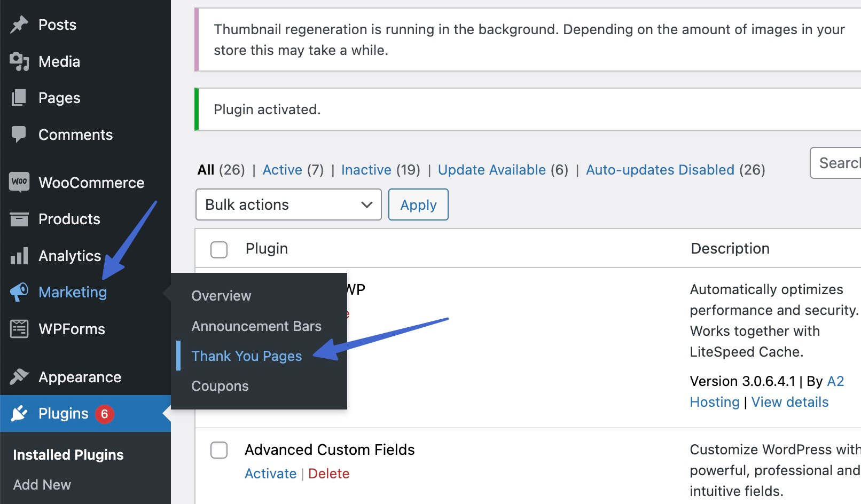Click the Posts pushpin icon
Viewport: 861px width, 504px height.
(19, 25)
